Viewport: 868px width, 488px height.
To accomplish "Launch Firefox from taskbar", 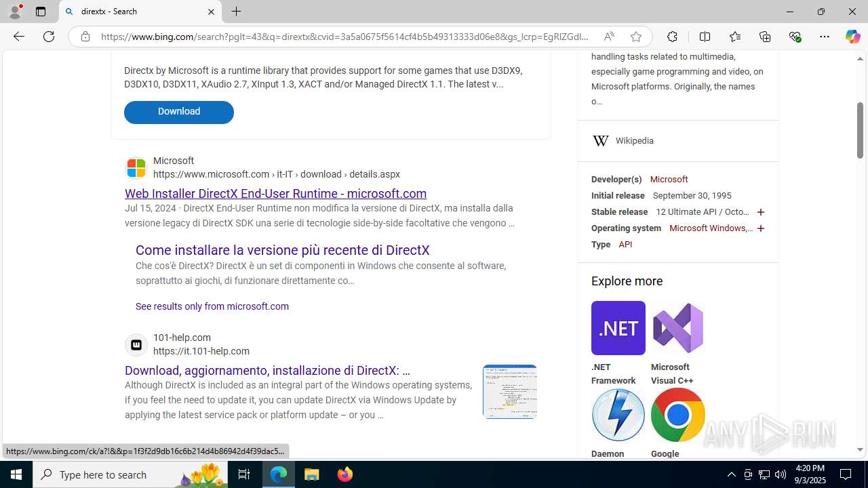I will coord(344,474).
